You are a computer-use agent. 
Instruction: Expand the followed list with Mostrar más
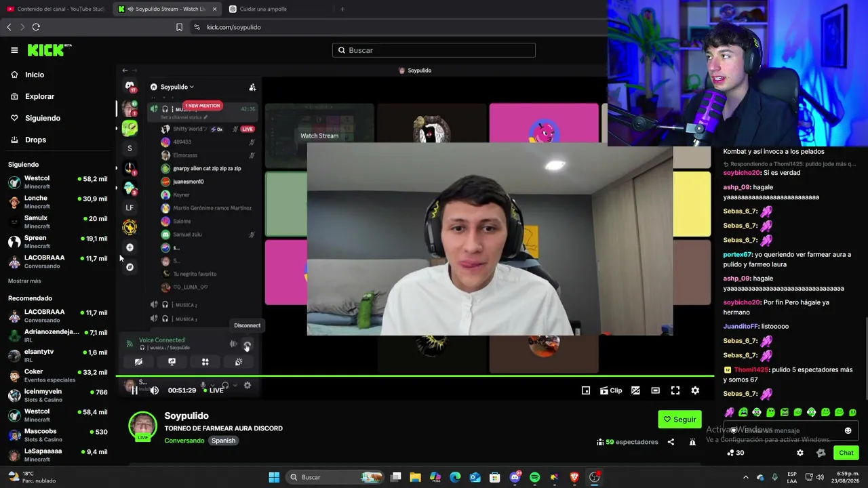pyautogui.click(x=24, y=281)
